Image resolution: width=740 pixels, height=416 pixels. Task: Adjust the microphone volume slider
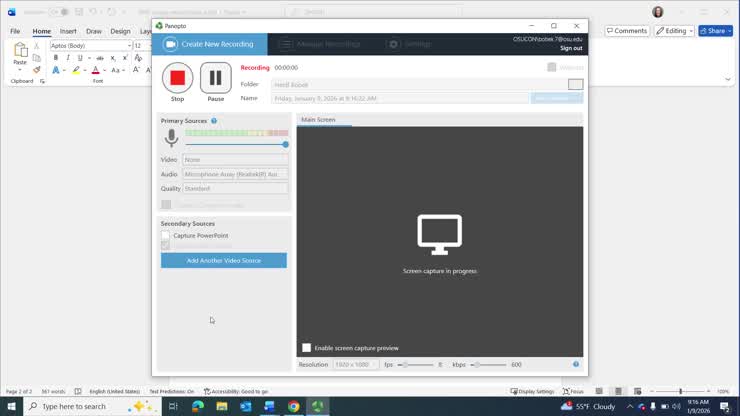pos(285,145)
